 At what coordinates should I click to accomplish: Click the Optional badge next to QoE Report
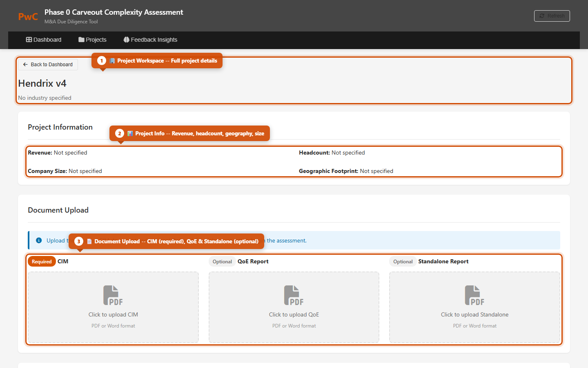[222, 261]
